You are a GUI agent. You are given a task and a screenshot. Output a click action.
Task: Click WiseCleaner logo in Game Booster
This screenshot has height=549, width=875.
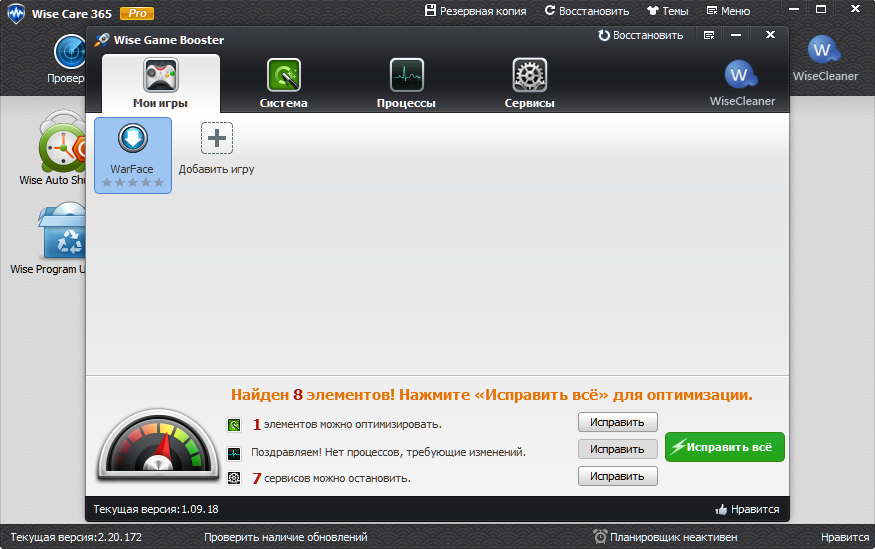tap(742, 83)
